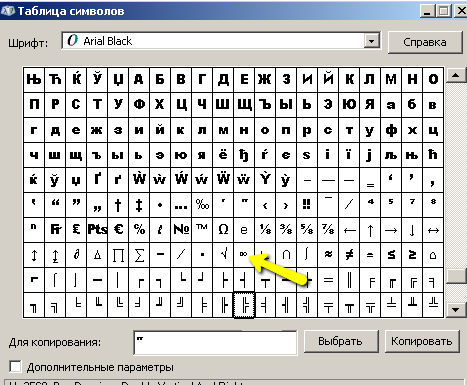Image resolution: width=467 pixels, height=385 pixels.
Task: Select capital Cyrillic letter Д
Action: pyautogui.click(x=223, y=79)
